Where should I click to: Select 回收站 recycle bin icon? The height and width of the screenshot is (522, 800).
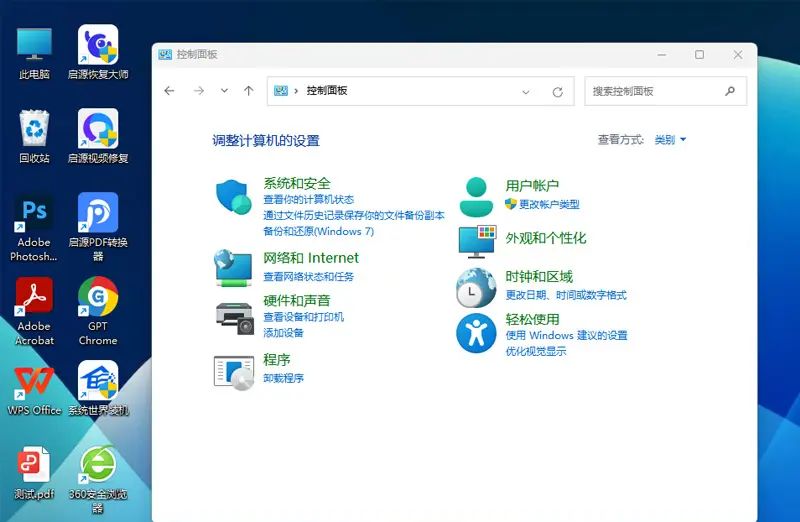(x=34, y=136)
